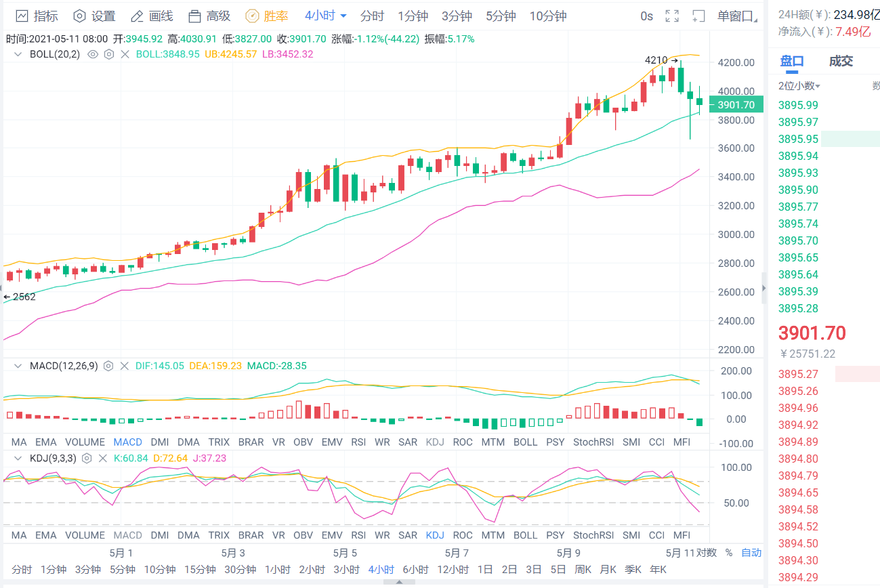This screenshot has height=588, width=880.
Task: Open the 指标 indicators icon in toolbar
Action: (x=22, y=16)
